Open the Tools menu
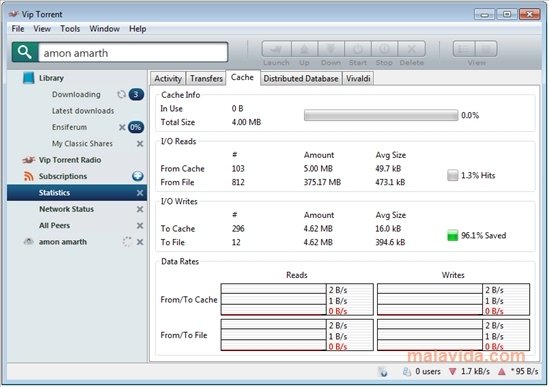The width and height of the screenshot is (549, 387). 70,29
